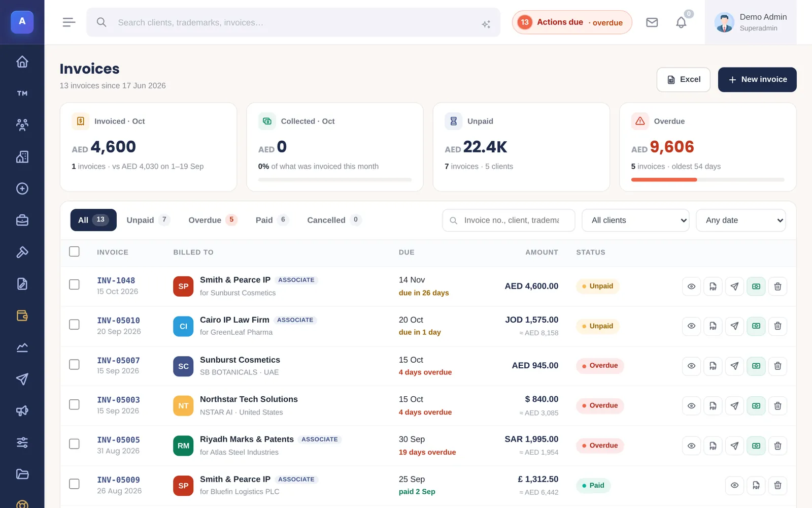Open the wallet invoices icon in sidebar
The image size is (812, 508).
tap(22, 315)
